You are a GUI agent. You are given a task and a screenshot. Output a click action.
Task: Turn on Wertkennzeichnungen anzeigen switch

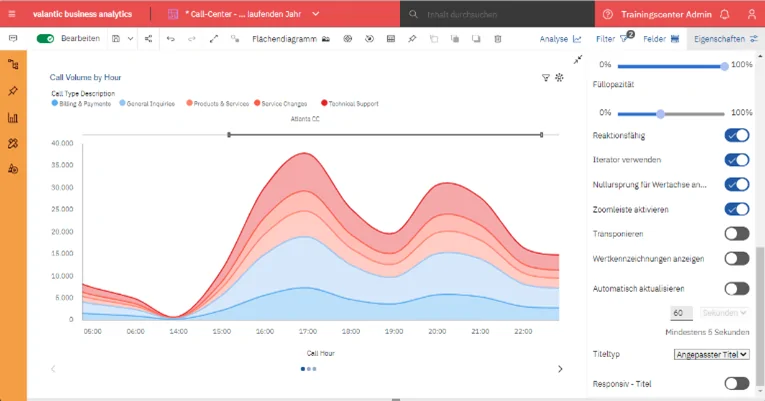coord(736,259)
